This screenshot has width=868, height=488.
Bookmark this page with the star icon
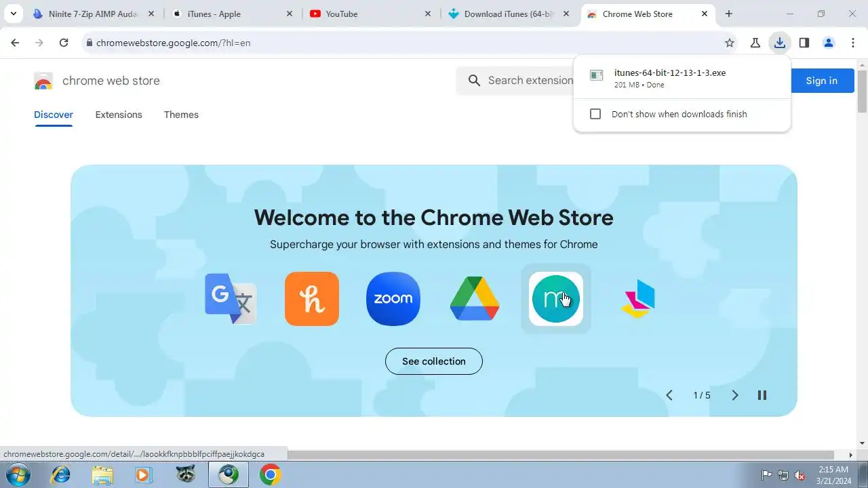(730, 43)
